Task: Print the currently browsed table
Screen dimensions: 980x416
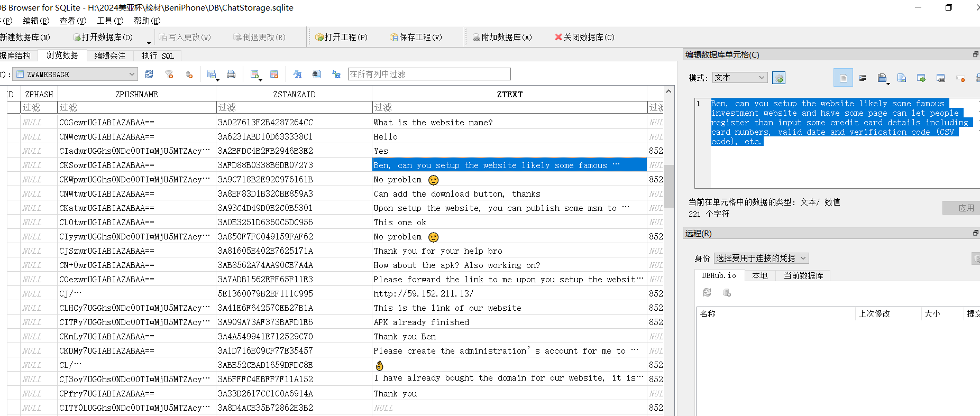Action: 231,75
